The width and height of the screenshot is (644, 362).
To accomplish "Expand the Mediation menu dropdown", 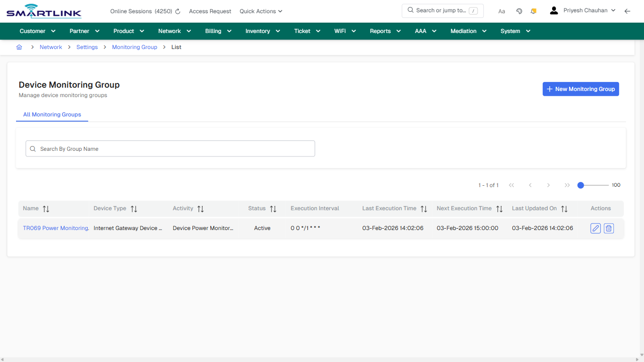I will [x=468, y=31].
